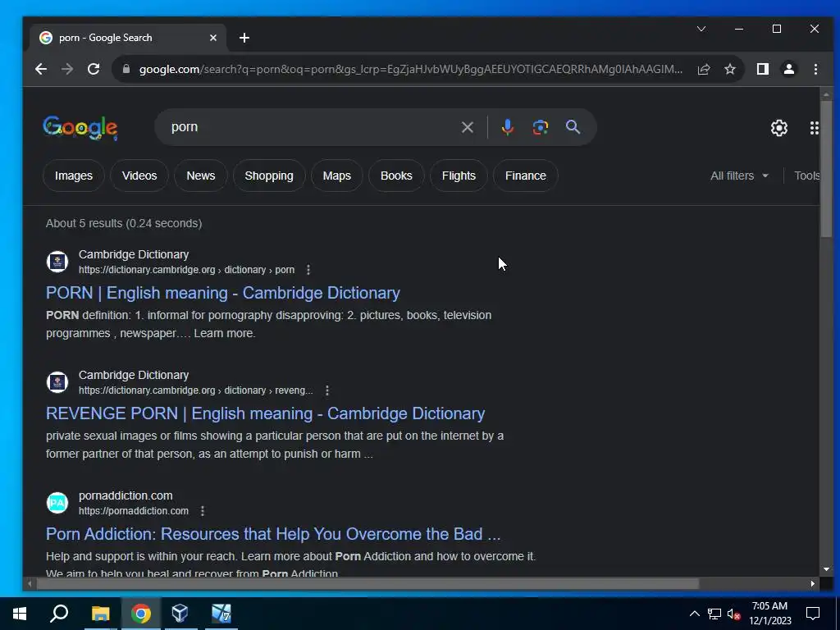Click the Google logo
The height and width of the screenshot is (630, 840).
(80, 128)
